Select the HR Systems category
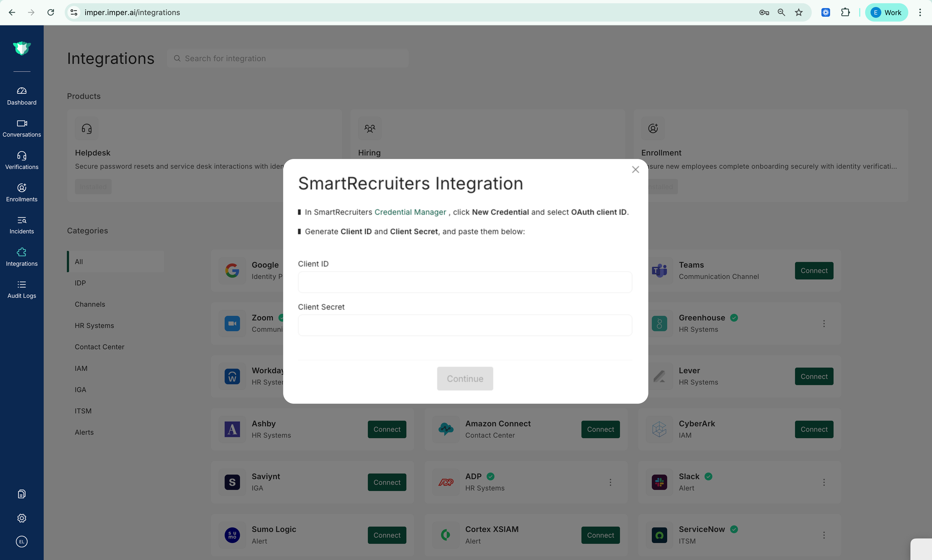932x560 pixels. click(x=94, y=326)
